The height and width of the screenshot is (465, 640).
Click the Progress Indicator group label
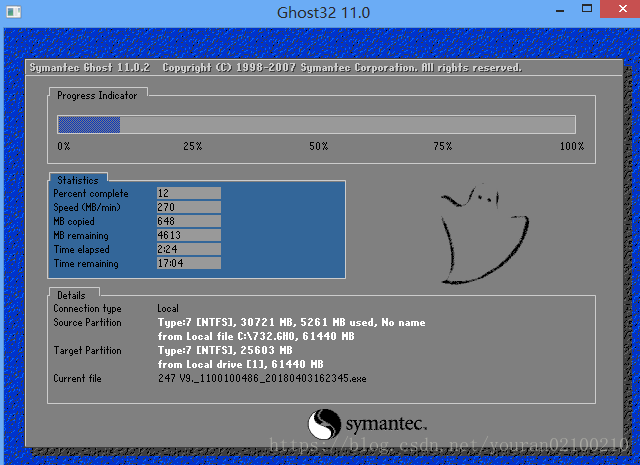(x=97, y=96)
